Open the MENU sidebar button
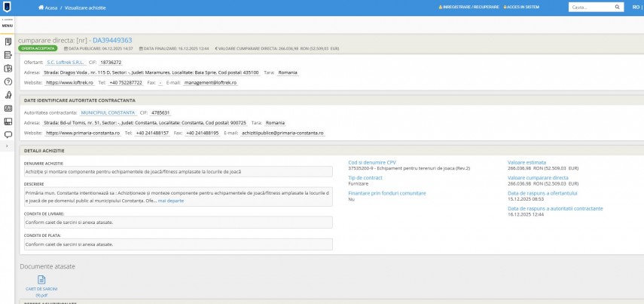Image resolution: width=644 pixels, height=304 pixels. click(x=8, y=26)
